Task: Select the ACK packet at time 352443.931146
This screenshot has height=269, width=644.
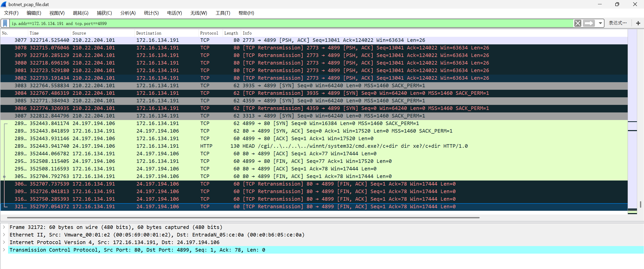Action: 314,139
